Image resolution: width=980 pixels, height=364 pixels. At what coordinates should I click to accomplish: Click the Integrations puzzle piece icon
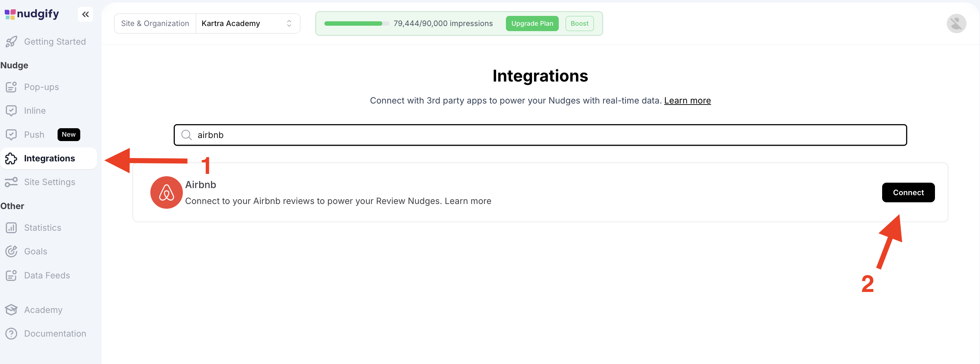11,158
